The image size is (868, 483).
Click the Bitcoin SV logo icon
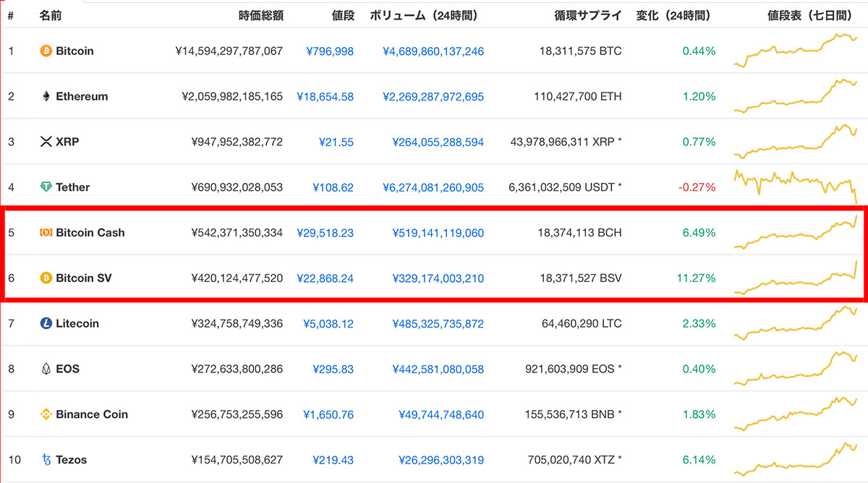(x=46, y=278)
